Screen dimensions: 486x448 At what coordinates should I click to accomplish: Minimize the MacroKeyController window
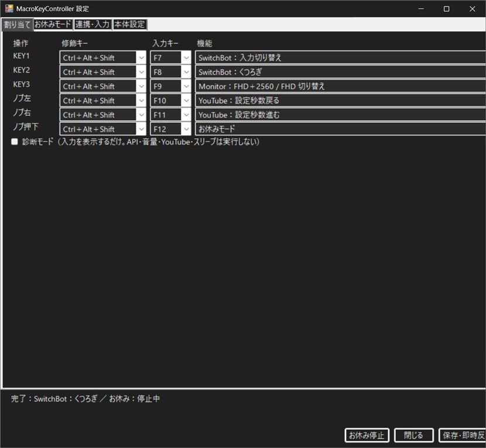click(x=421, y=9)
